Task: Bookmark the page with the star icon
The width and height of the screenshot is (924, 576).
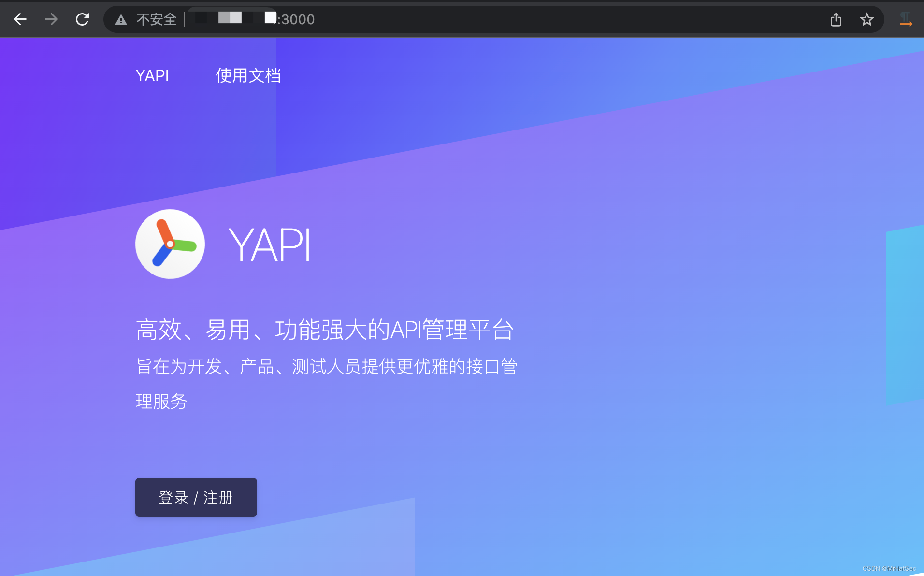Action: pos(867,19)
